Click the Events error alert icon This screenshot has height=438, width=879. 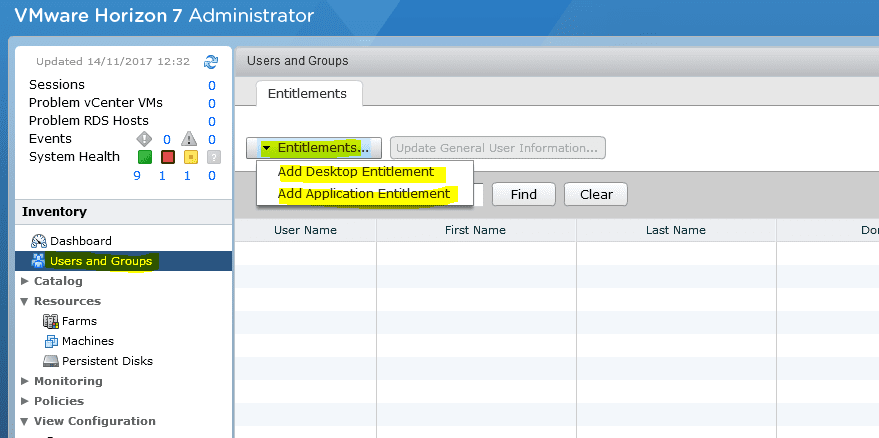point(144,139)
